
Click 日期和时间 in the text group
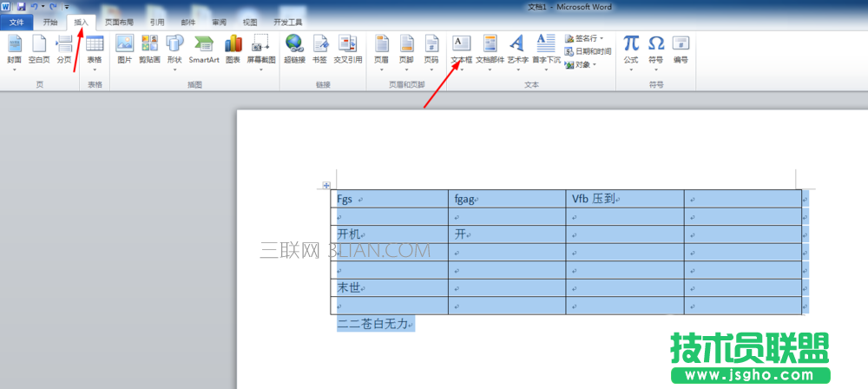[588, 51]
